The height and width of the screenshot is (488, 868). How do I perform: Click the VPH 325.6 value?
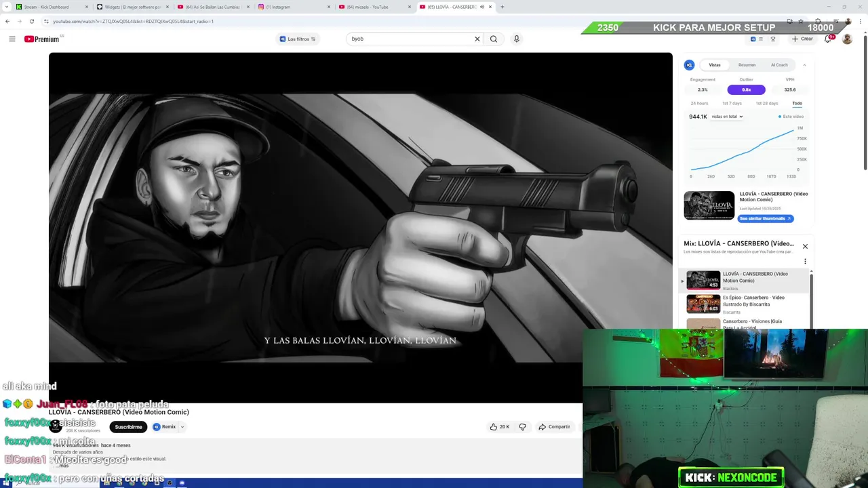click(790, 89)
